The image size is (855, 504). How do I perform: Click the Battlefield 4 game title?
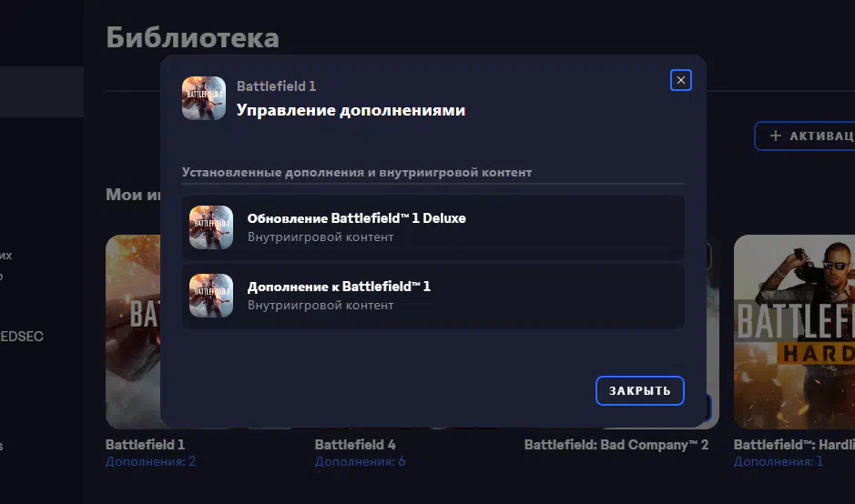pos(355,445)
